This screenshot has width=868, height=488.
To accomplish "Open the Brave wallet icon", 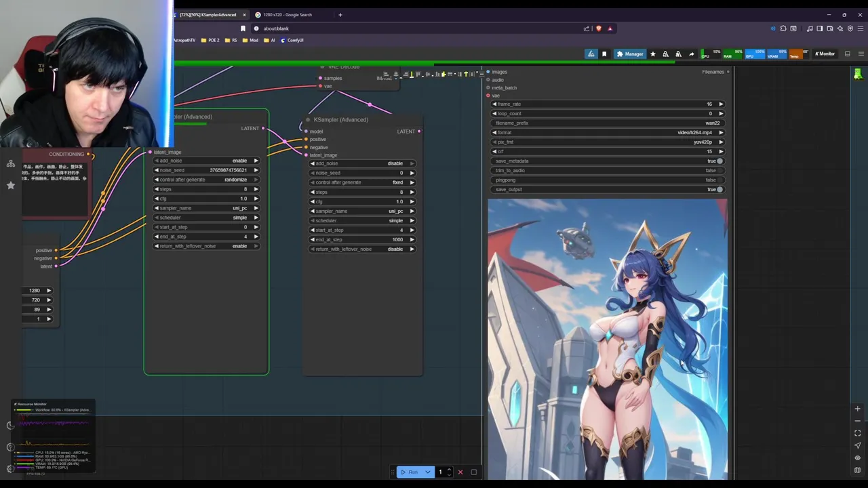I will pos(830,28).
